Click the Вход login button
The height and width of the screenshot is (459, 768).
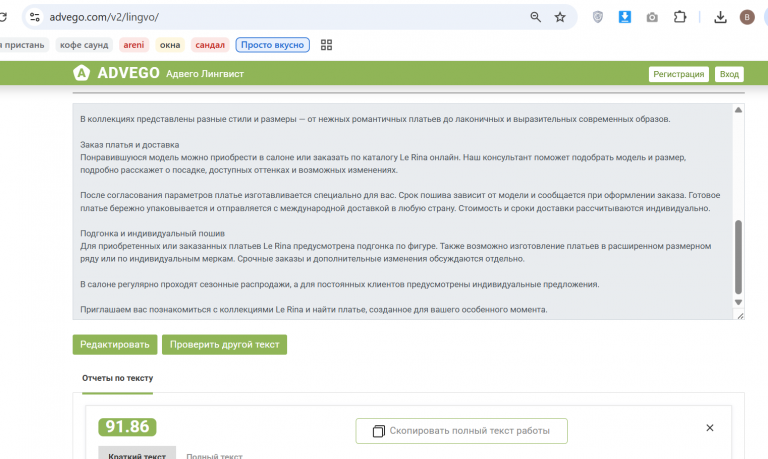(x=729, y=74)
